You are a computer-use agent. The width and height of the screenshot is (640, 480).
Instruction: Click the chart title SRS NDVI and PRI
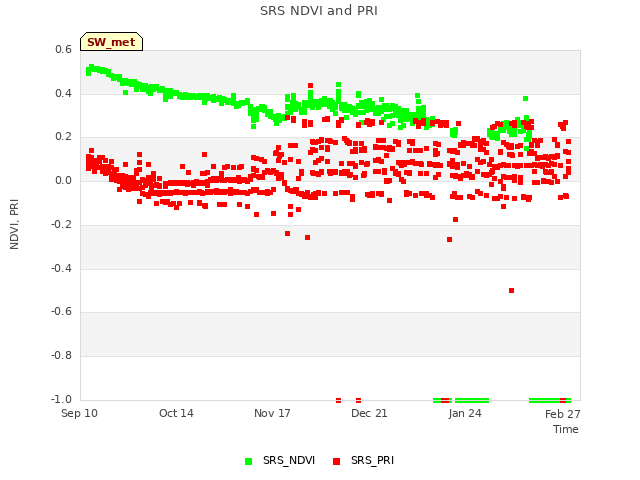tap(319, 11)
